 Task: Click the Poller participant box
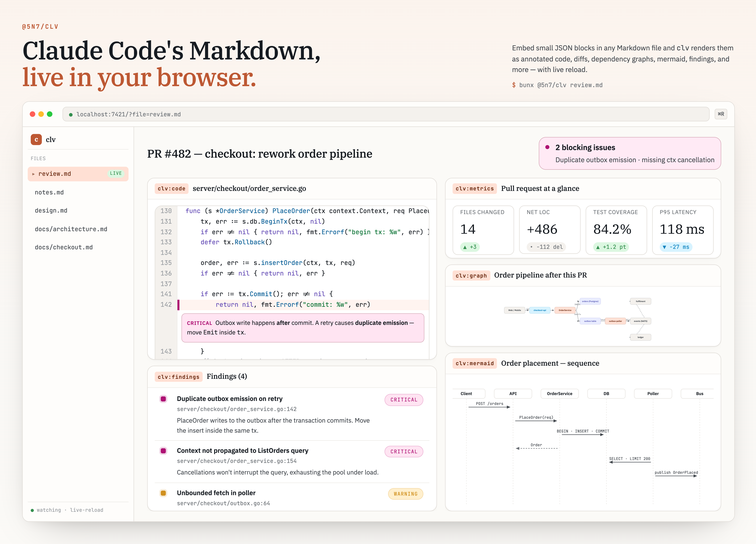[x=653, y=394]
